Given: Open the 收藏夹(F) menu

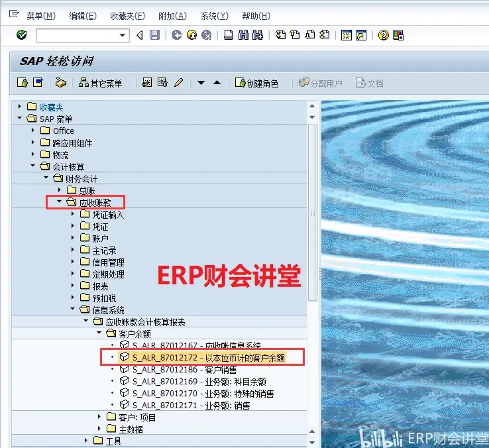Looking at the screenshot, I should point(127,16).
